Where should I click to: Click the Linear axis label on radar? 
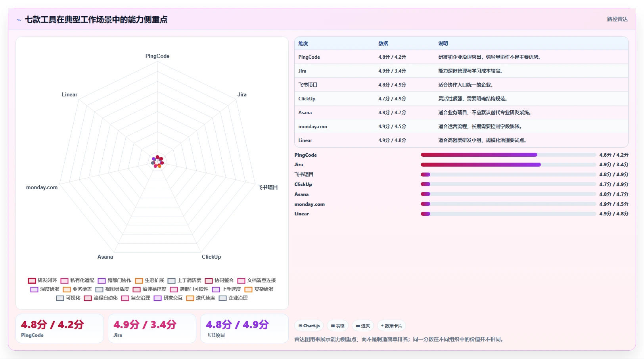pos(69,94)
